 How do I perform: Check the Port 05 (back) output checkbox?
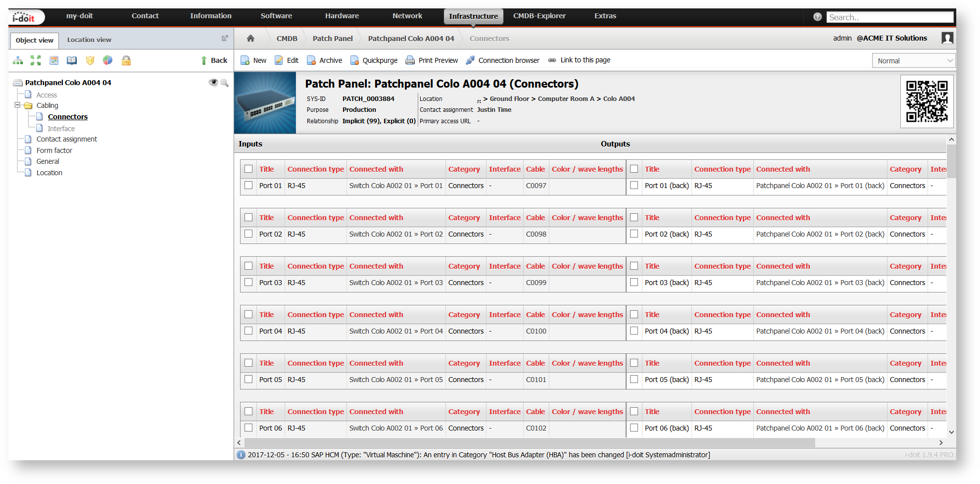pyautogui.click(x=634, y=379)
